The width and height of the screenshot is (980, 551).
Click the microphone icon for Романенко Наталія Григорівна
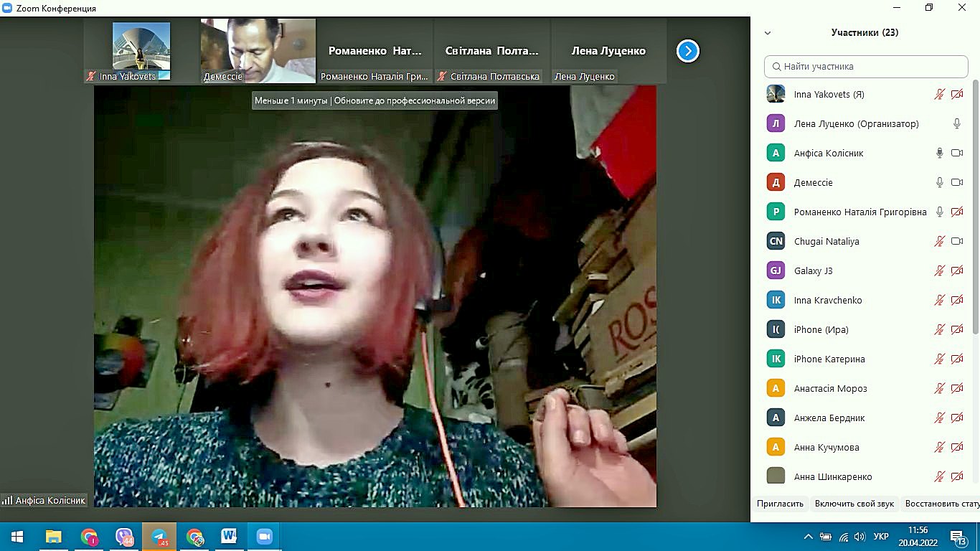[x=939, y=212]
